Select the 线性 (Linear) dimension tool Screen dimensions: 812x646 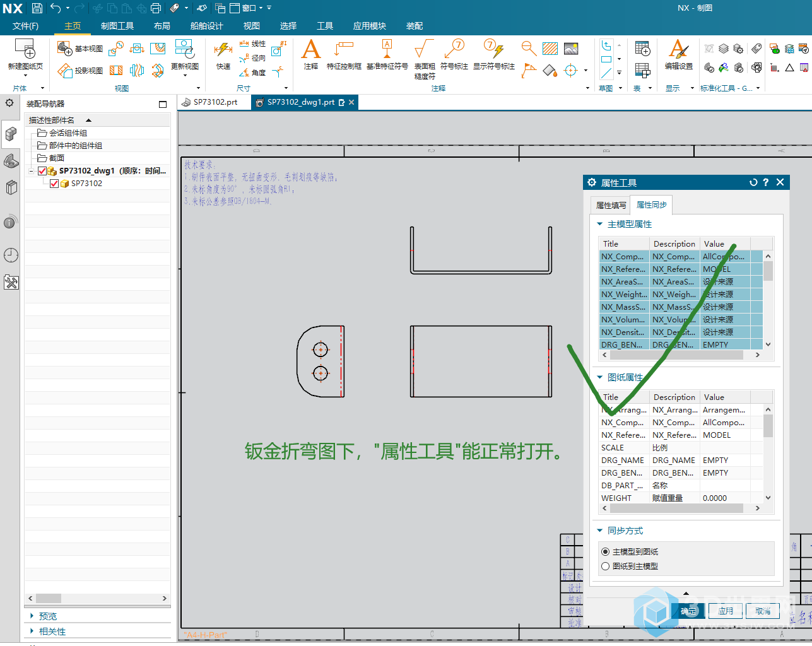(252, 44)
